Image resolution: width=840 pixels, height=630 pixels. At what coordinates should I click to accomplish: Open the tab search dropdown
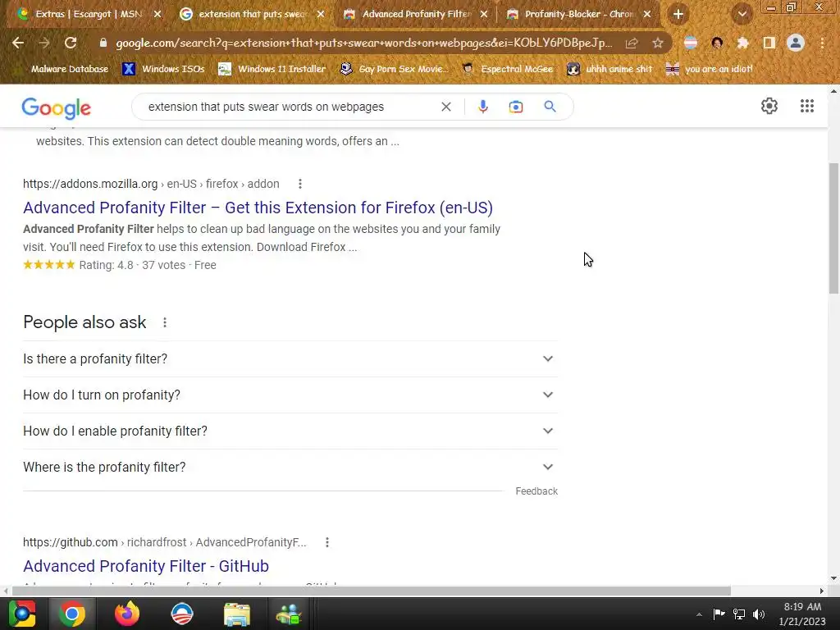click(x=742, y=15)
